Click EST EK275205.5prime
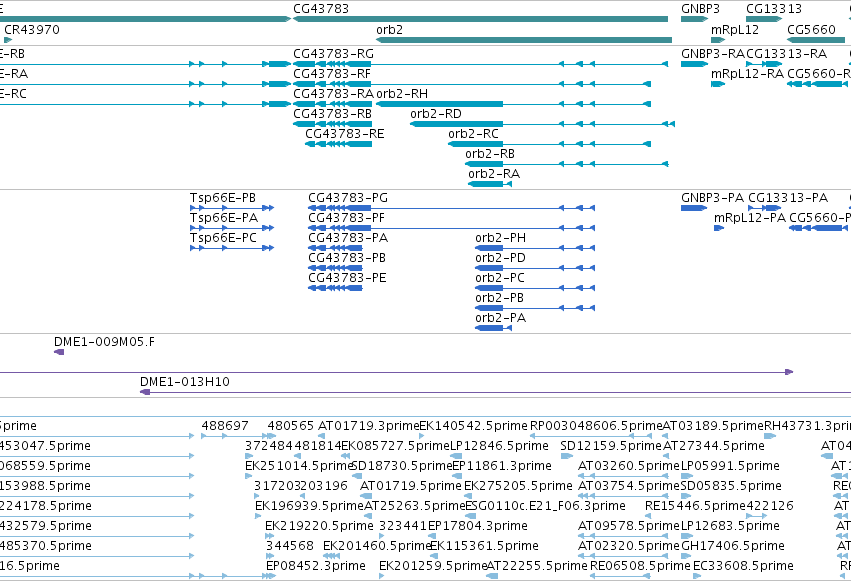 (518, 487)
